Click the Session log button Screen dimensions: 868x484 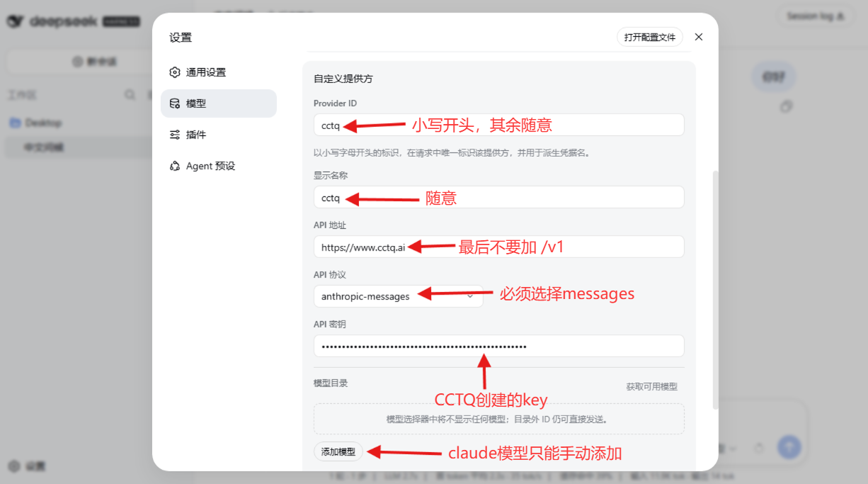[x=815, y=16]
